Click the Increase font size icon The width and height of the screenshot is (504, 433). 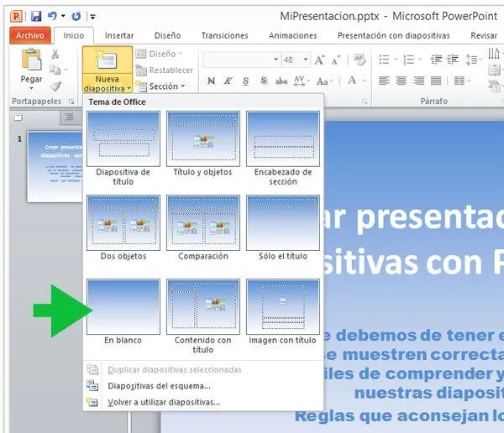click(x=320, y=60)
